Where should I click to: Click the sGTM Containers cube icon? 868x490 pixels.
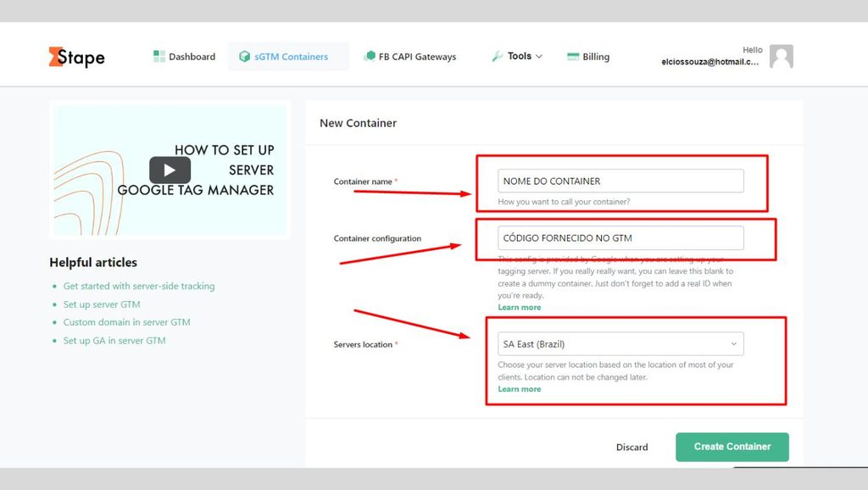click(x=244, y=57)
